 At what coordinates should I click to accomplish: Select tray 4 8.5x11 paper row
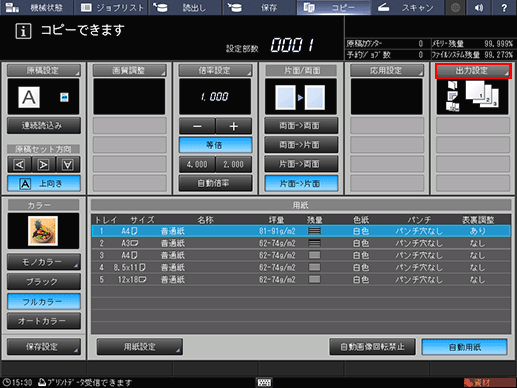click(301, 267)
